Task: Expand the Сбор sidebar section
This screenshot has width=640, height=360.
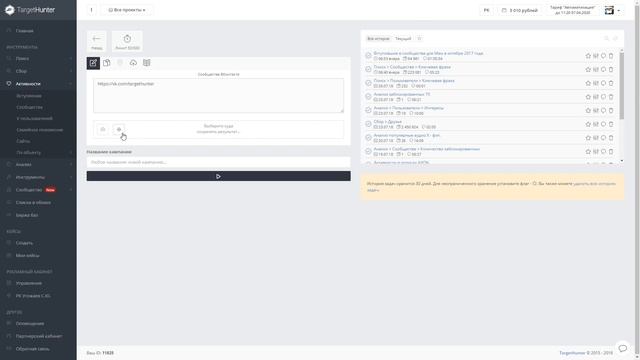Action: (38, 71)
